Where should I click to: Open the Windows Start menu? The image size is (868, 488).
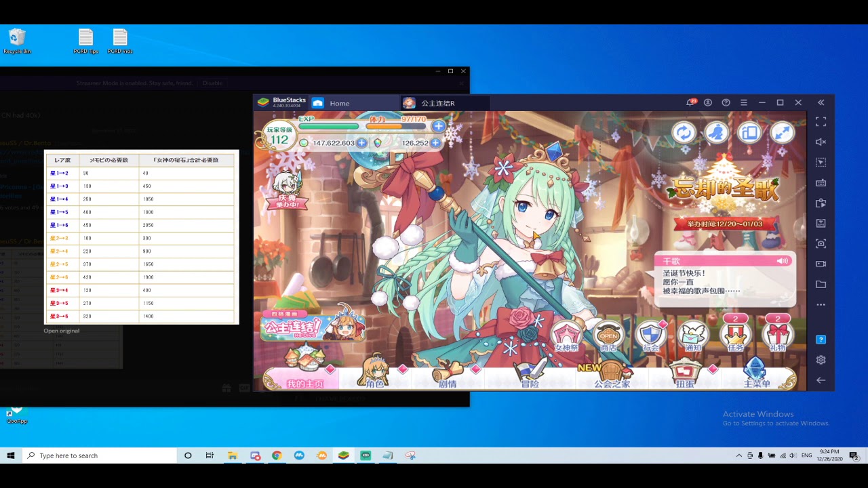point(11,455)
